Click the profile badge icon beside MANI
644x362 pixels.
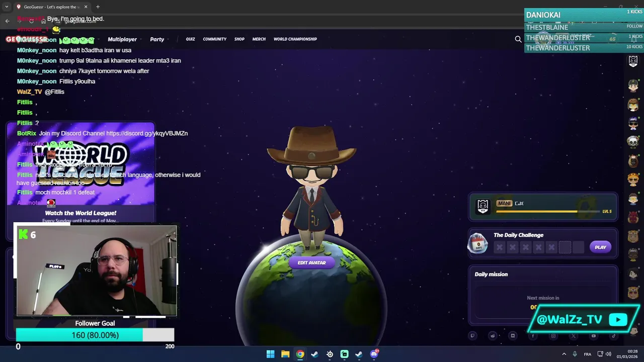[483, 206]
